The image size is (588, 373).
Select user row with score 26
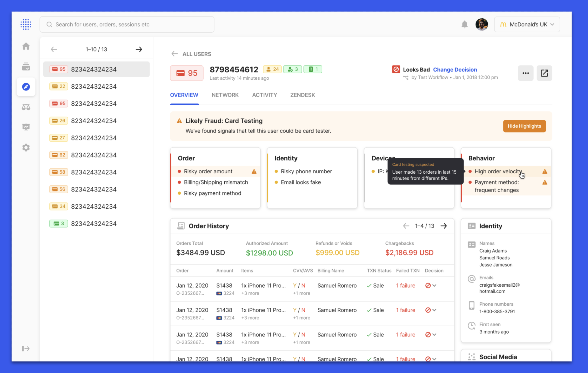(96, 121)
